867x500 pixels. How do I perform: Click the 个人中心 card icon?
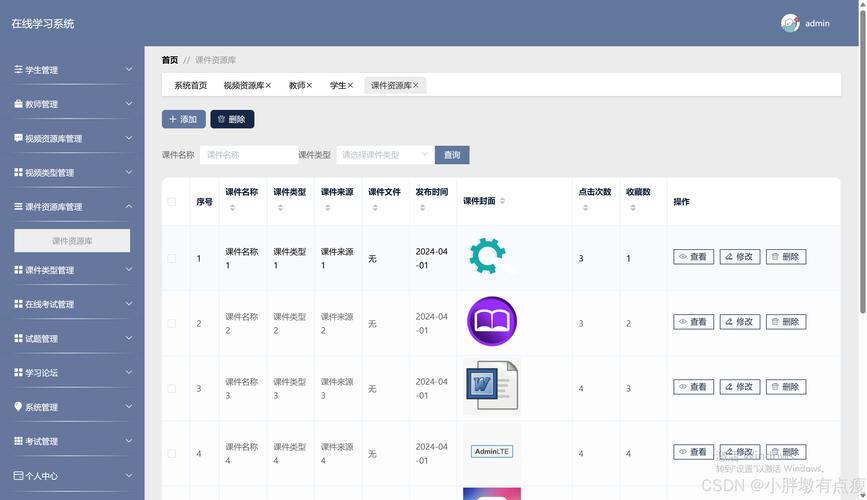coord(18,475)
